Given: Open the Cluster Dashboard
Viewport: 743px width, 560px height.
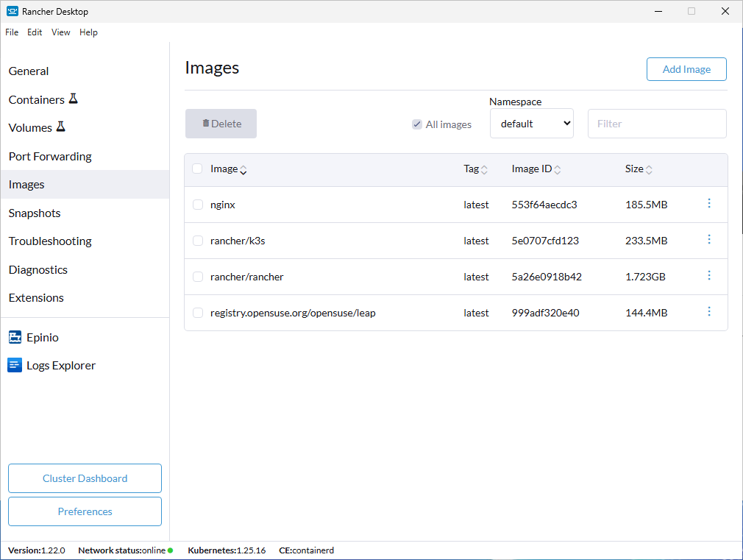Looking at the screenshot, I should pyautogui.click(x=85, y=478).
